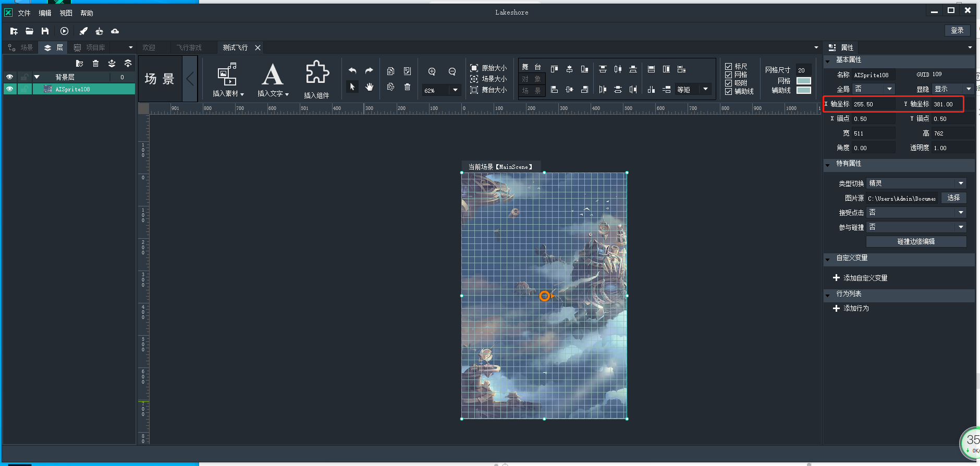Click the 选择 button for image source
The image size is (980, 466).
click(954, 198)
